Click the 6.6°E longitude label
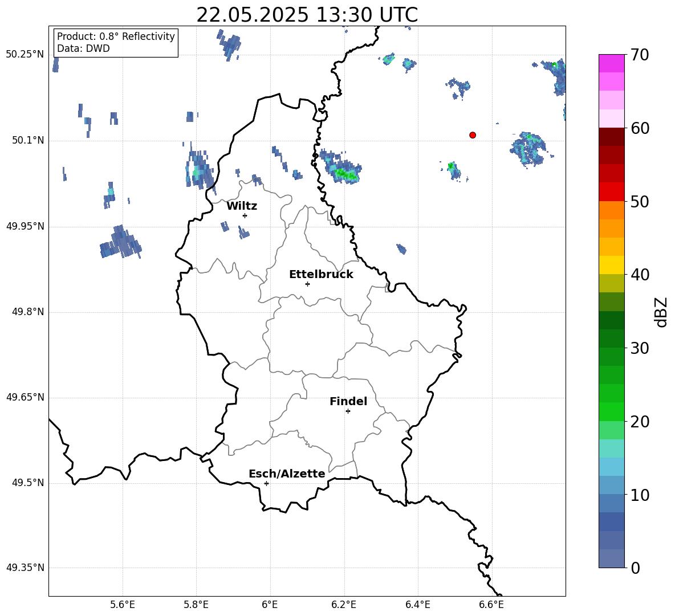The width and height of the screenshot is (675, 616). tap(491, 605)
